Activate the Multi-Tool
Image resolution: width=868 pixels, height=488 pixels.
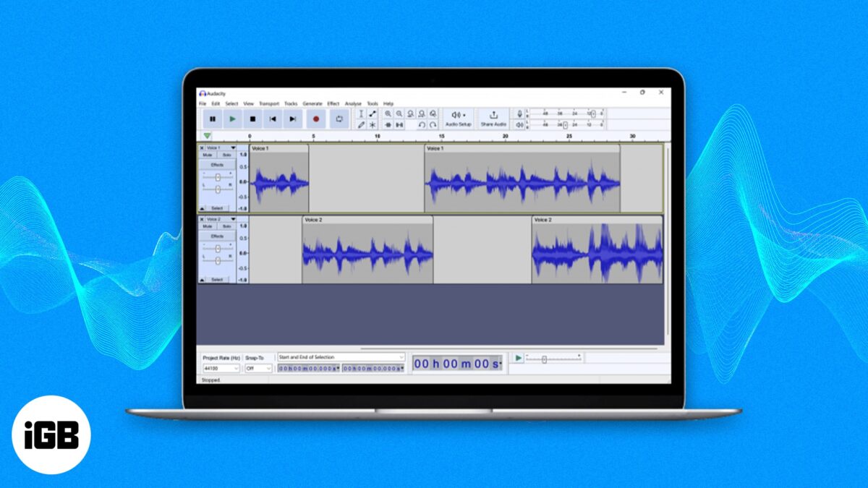pos(373,124)
